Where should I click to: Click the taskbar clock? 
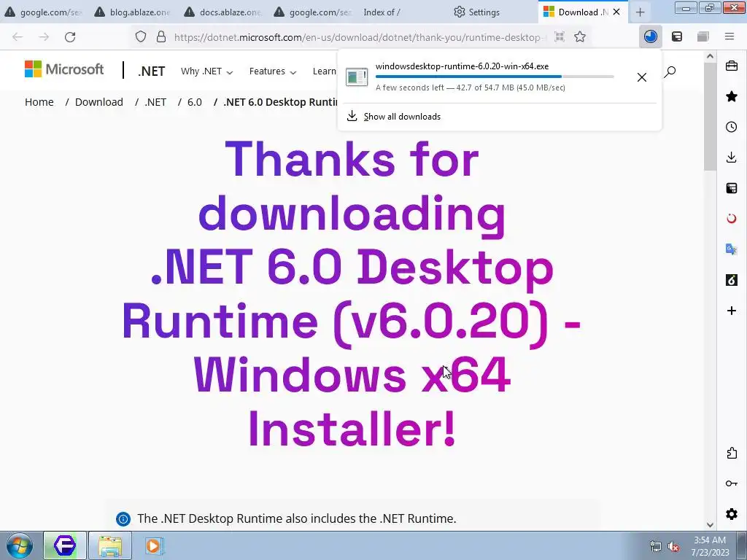pyautogui.click(x=711, y=546)
